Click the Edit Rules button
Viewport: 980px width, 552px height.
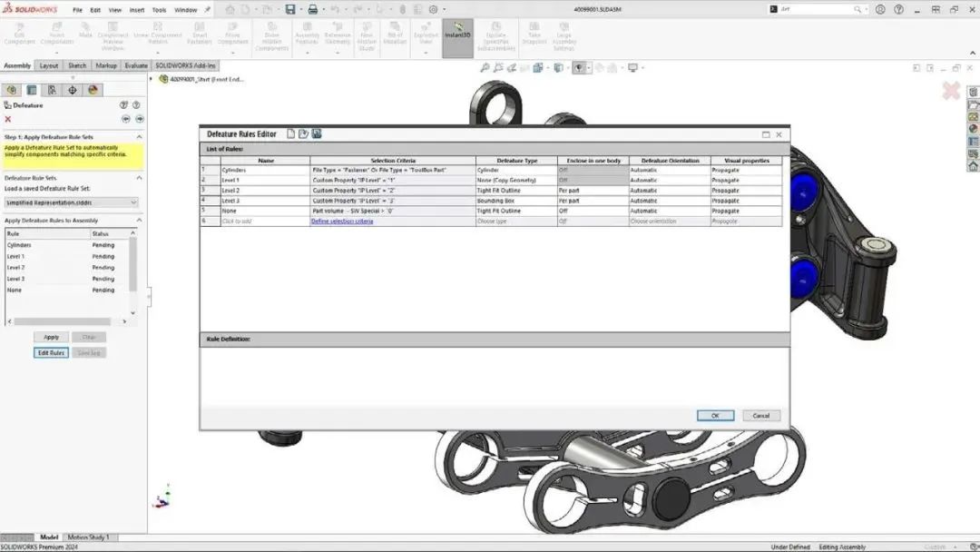click(x=50, y=352)
